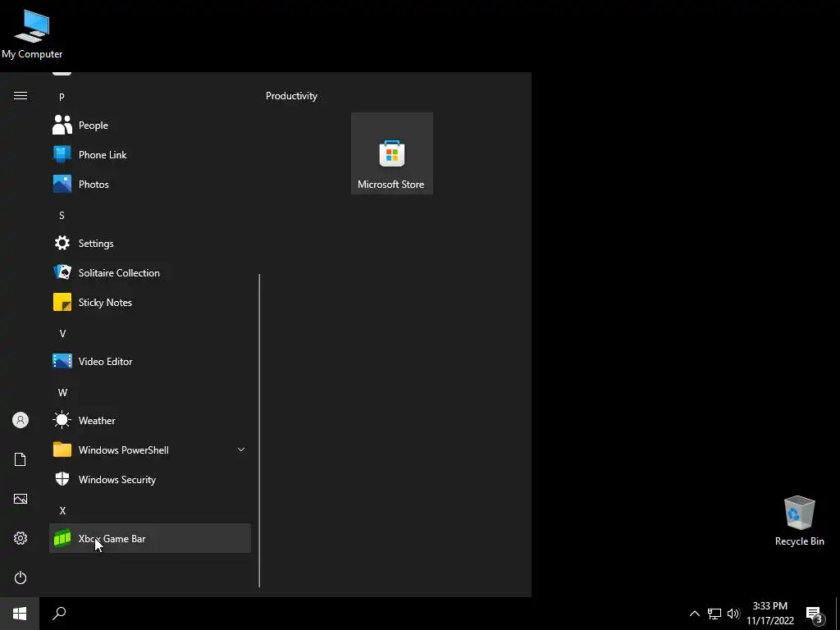The width and height of the screenshot is (840, 630).
Task: Jump to letter V section header
Action: point(62,334)
